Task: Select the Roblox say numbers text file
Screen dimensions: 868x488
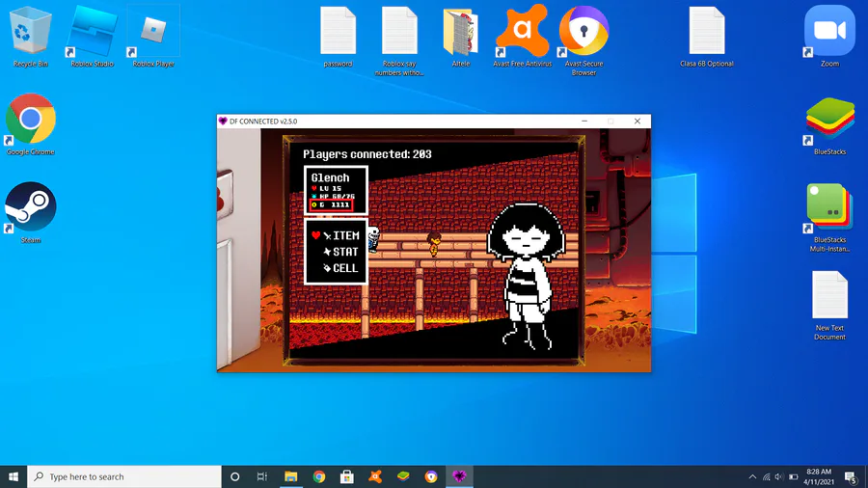Action: point(399,40)
